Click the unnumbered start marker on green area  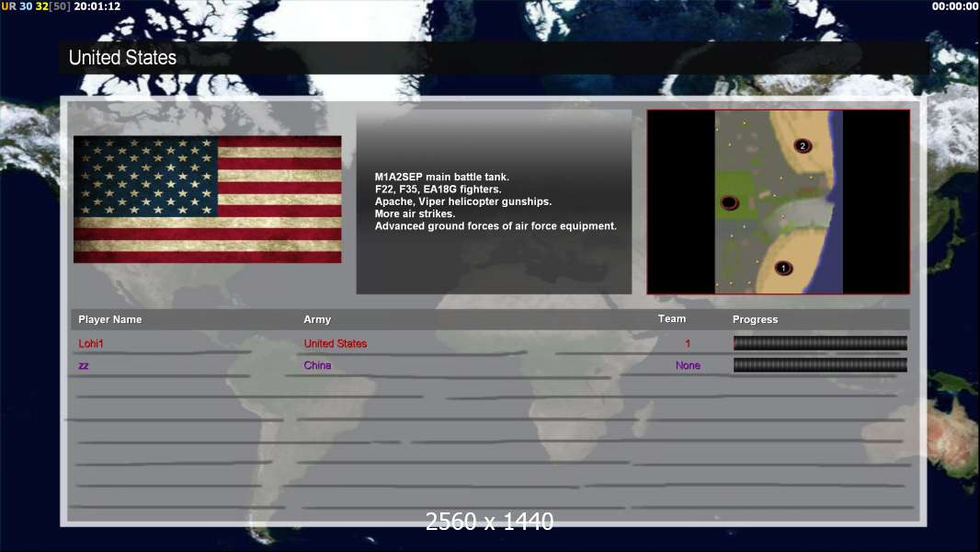point(729,202)
